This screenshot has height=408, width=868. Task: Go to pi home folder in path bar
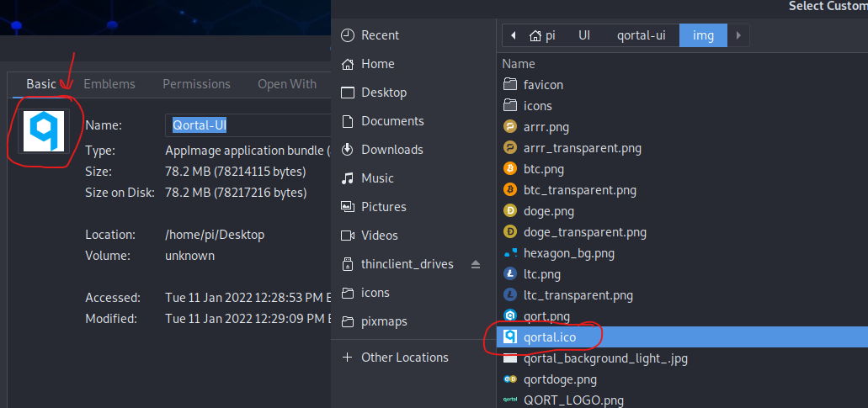(542, 36)
